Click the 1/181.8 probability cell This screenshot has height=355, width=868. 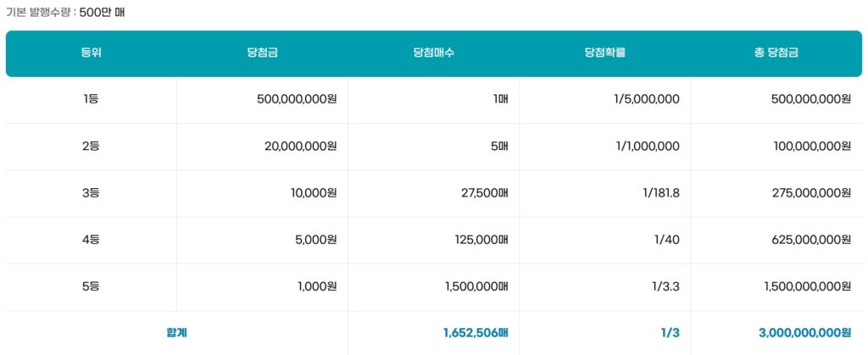(661, 192)
